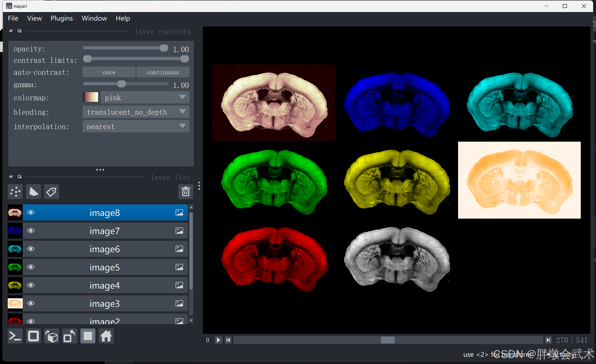Create a new points layer

pos(15,192)
